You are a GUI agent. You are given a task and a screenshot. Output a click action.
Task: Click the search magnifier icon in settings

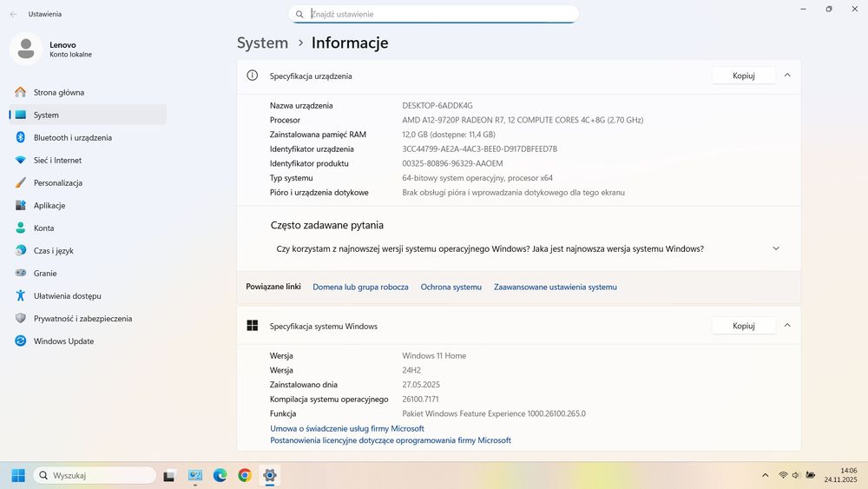coord(299,15)
